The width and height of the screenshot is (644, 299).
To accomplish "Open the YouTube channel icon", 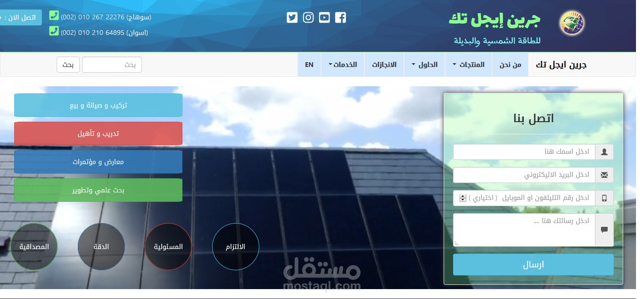I will click(x=324, y=17).
